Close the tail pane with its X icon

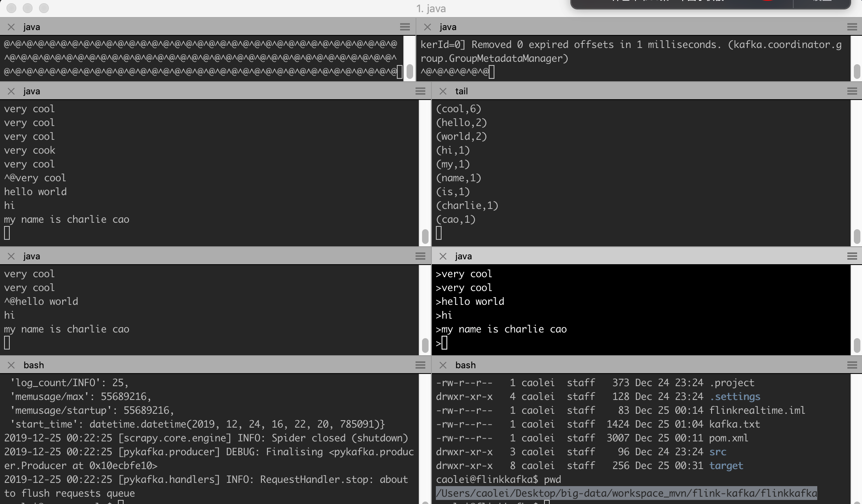coord(443,91)
